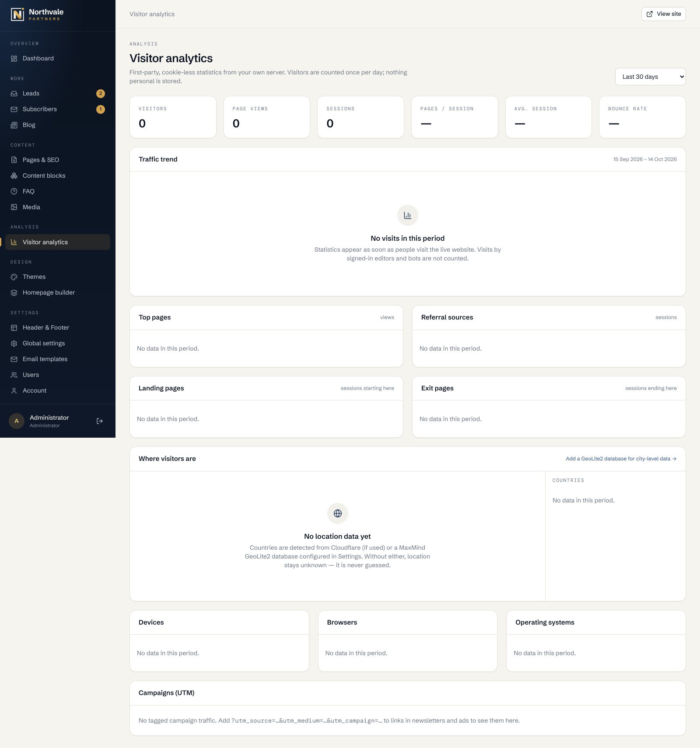This screenshot has height=748, width=700.
Task: Click the 'Campaigns (UTM)' heading
Action: click(167, 693)
